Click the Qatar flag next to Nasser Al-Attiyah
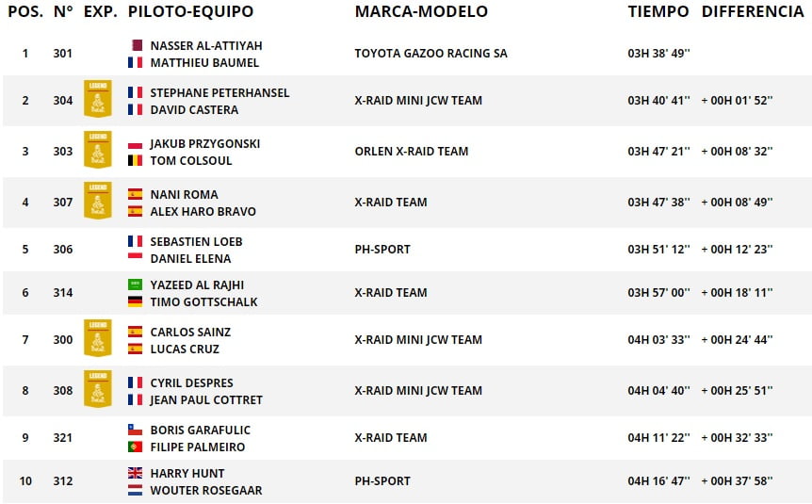 pyautogui.click(x=137, y=45)
